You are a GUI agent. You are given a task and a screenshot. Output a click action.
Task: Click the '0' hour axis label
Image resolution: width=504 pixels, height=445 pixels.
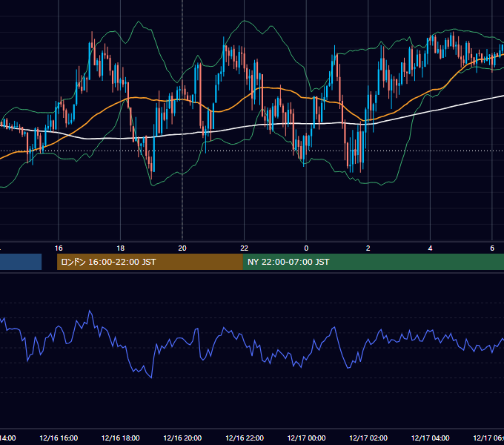pyautogui.click(x=306, y=248)
